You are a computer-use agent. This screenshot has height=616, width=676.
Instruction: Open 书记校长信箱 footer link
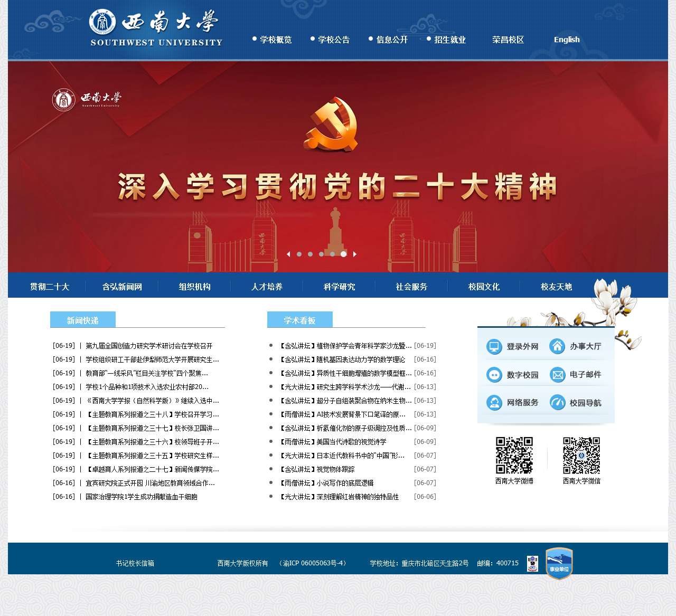pyautogui.click(x=135, y=563)
